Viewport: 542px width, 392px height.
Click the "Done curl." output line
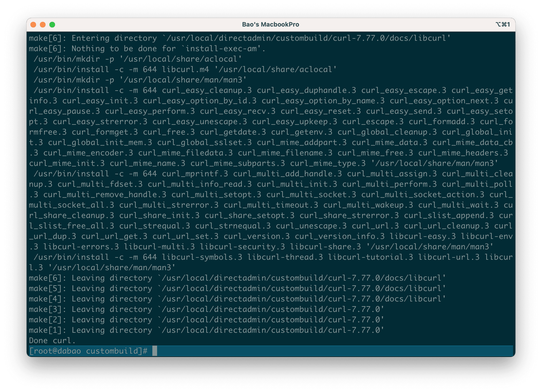[x=52, y=340]
